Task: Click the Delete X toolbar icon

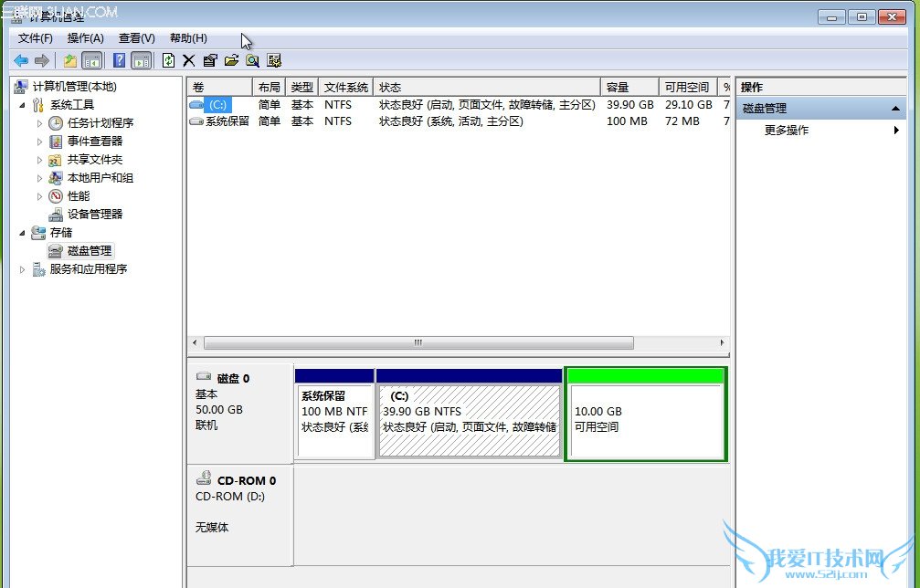Action: coord(189,61)
